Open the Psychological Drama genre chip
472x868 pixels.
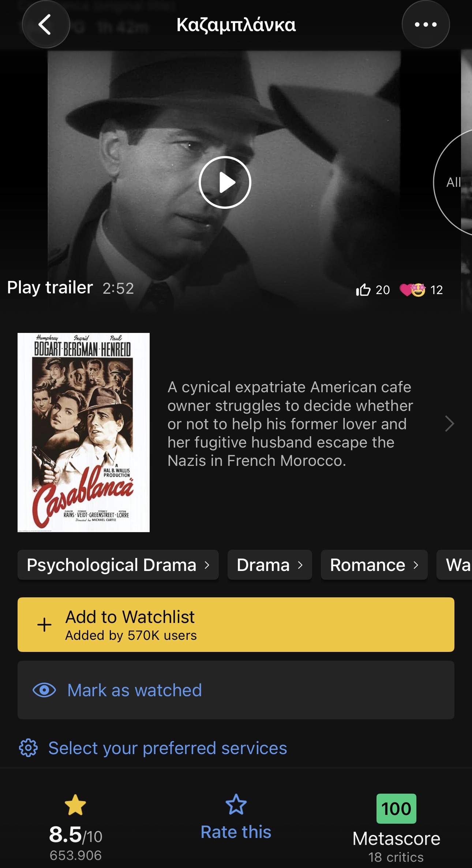(x=118, y=565)
